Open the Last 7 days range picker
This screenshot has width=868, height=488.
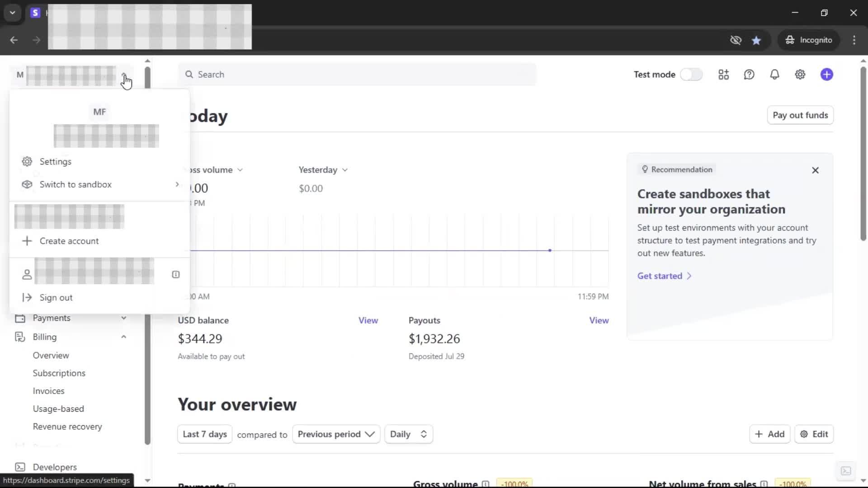point(205,434)
